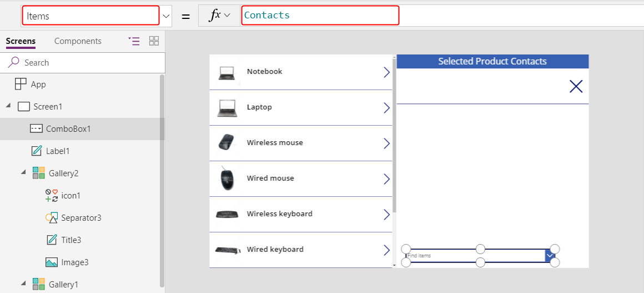Select the Wireless keyboard title text
The image size is (644, 293).
(x=279, y=213)
